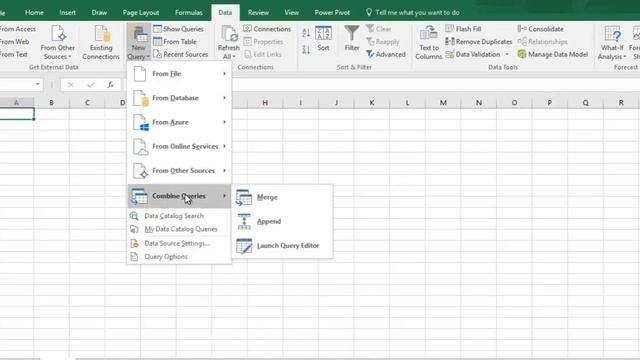Image resolution: width=640 pixels, height=360 pixels.
Task: Open the Formulas tab
Action: tap(189, 13)
